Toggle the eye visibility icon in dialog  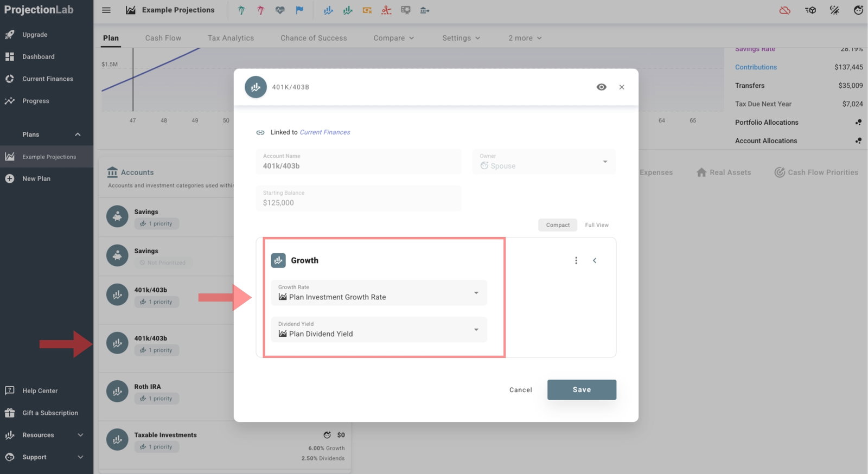[601, 87]
